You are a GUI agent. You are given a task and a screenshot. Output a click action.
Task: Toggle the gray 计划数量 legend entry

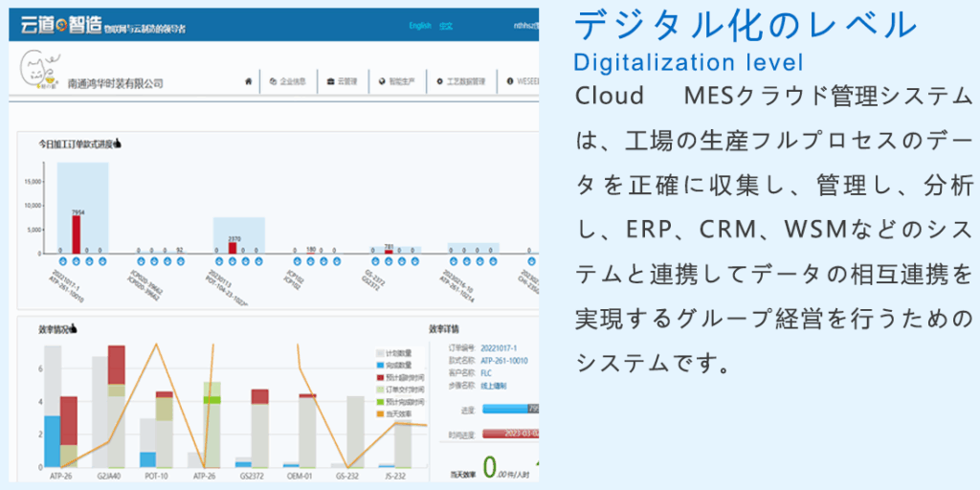pyautogui.click(x=393, y=353)
